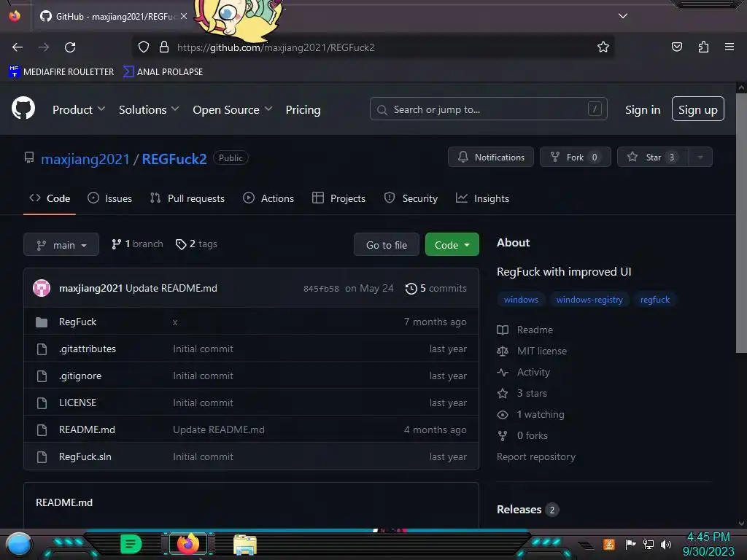The height and width of the screenshot is (560, 747).
Task: Open the RegFuck folder
Action: 77,322
